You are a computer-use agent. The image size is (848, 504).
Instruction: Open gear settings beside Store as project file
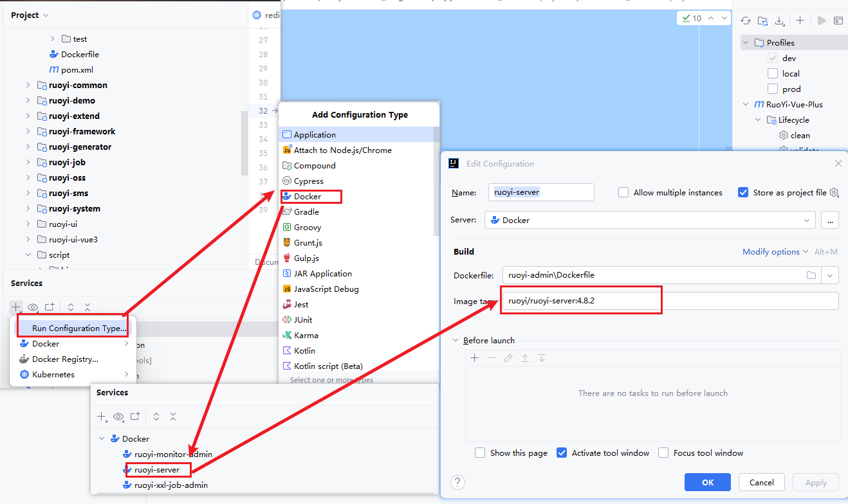834,192
